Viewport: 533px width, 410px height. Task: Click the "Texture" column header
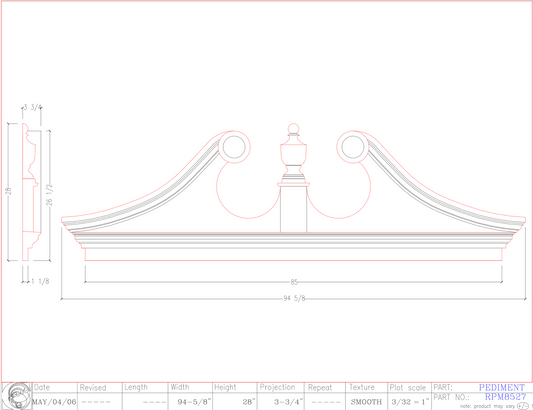coord(362,387)
